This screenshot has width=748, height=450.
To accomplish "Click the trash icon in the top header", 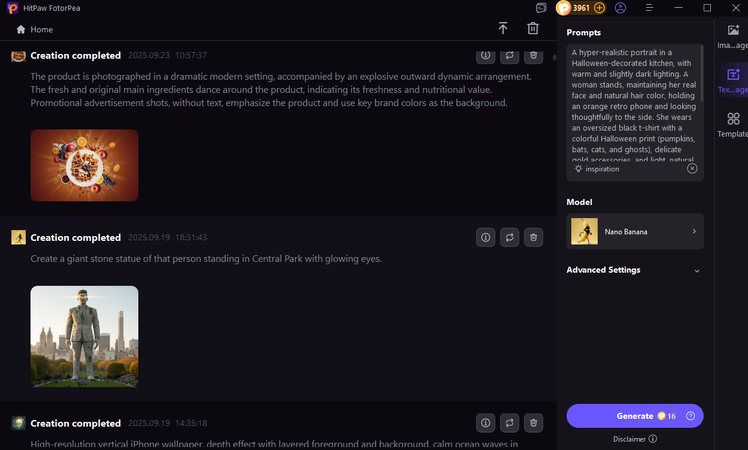I will pos(533,29).
